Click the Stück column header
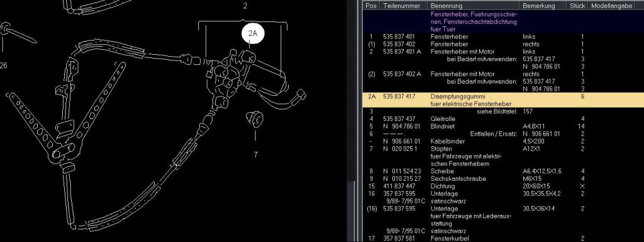 point(578,6)
